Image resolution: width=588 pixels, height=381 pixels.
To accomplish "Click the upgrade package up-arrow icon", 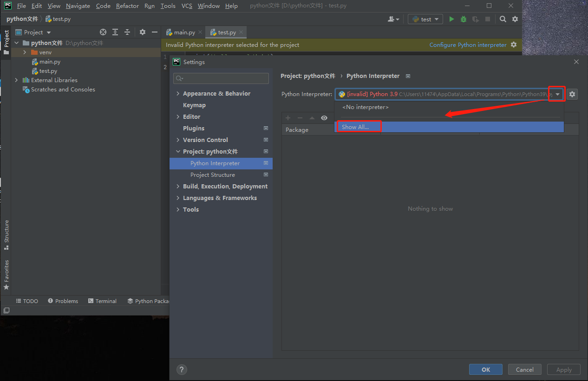I will pyautogui.click(x=312, y=118).
